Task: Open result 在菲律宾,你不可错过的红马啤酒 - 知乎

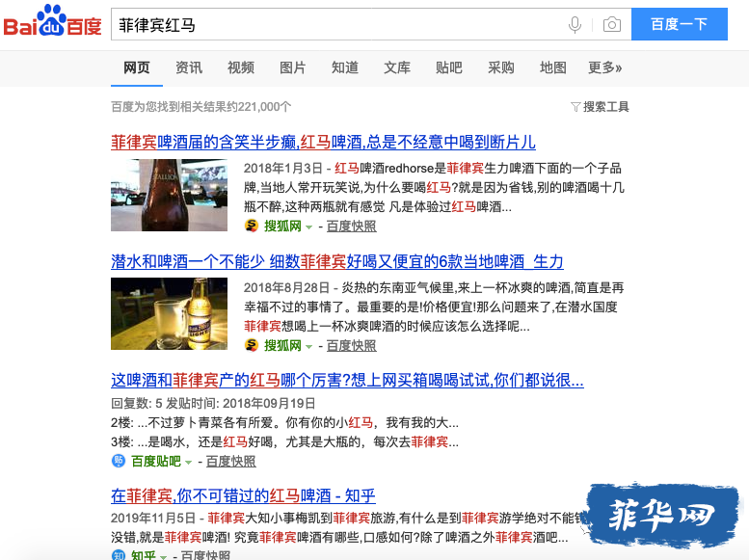Action: [243, 496]
